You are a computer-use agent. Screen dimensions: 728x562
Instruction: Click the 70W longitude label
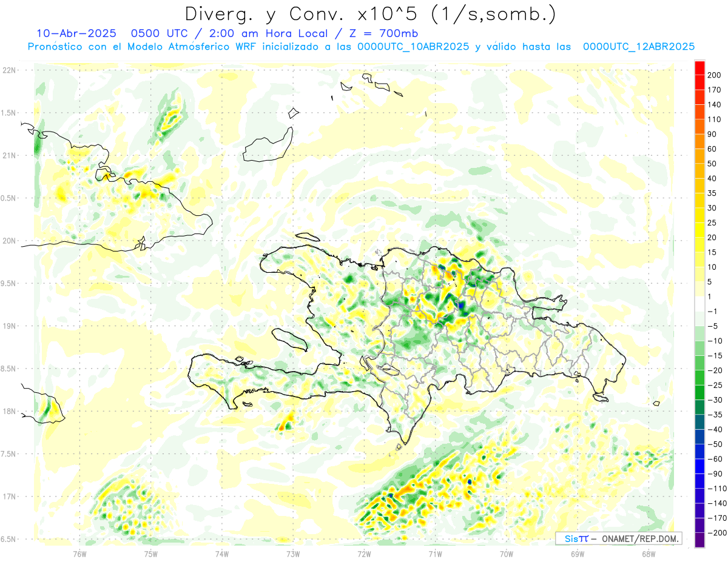pos(506,554)
